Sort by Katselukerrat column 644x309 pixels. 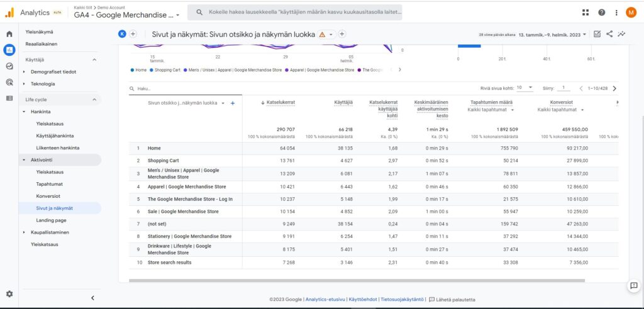point(281,102)
